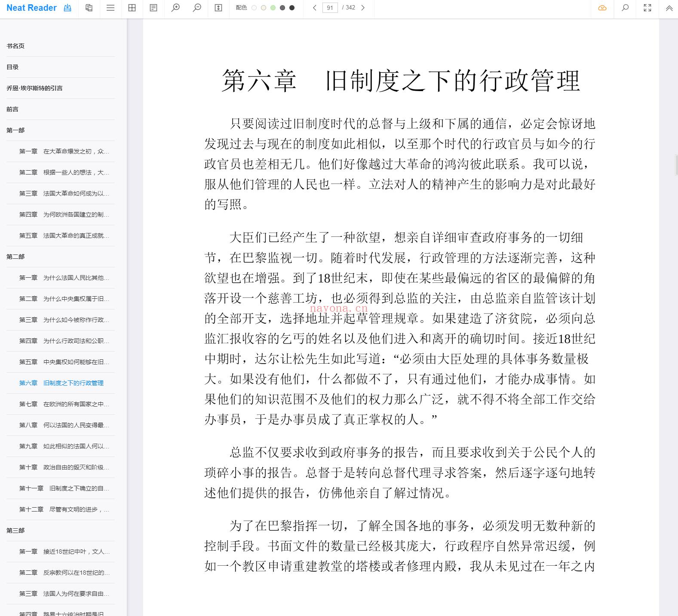Click the grid layout icon
Viewport: 678px width, 616px height.
tap(132, 8)
